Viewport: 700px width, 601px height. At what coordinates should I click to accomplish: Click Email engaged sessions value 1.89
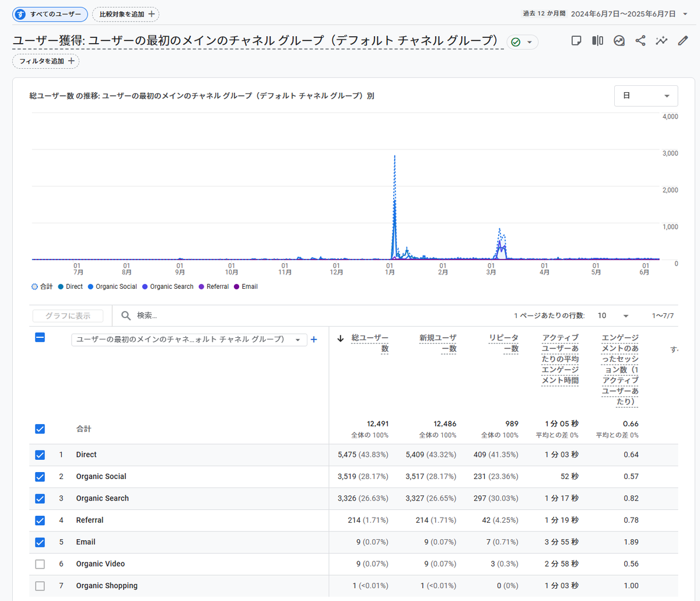coord(631,542)
